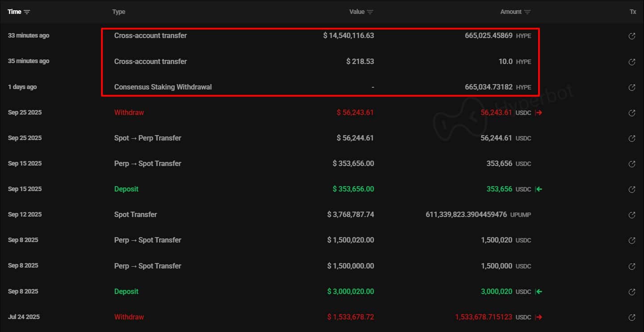Click red outgoing arrow on Sep 25 Withdraw
This screenshot has width=644, height=332.
tap(538, 113)
